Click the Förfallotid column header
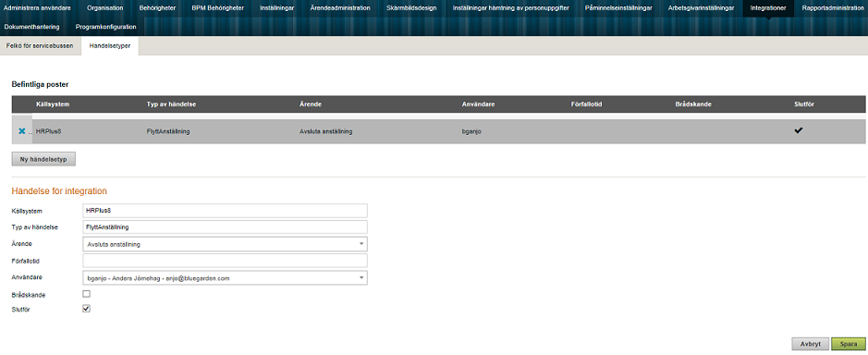The image size is (868, 355). (x=586, y=104)
